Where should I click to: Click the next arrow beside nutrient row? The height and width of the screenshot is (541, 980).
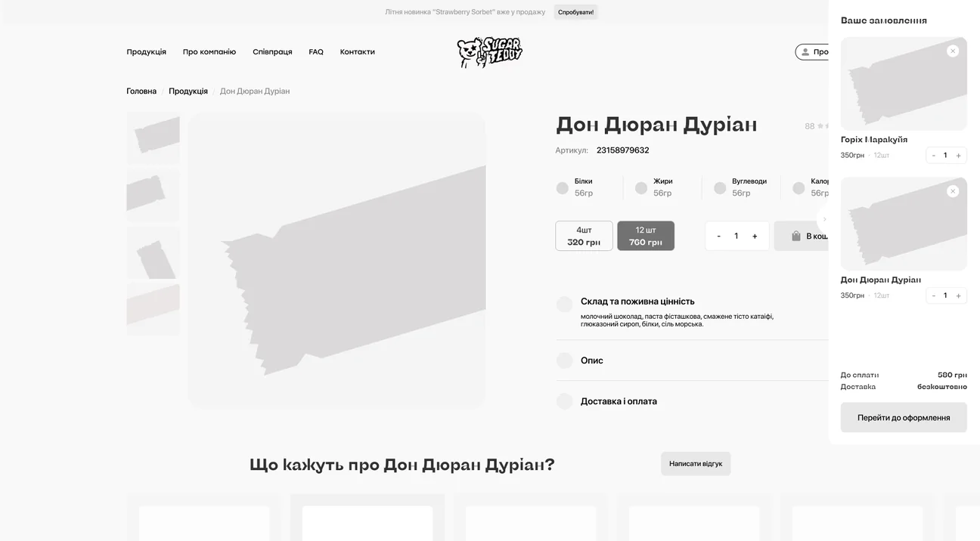pyautogui.click(x=824, y=219)
